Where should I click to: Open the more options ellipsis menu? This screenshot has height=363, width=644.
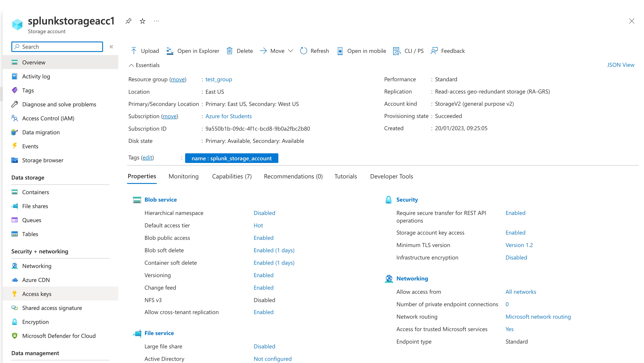coord(157,21)
